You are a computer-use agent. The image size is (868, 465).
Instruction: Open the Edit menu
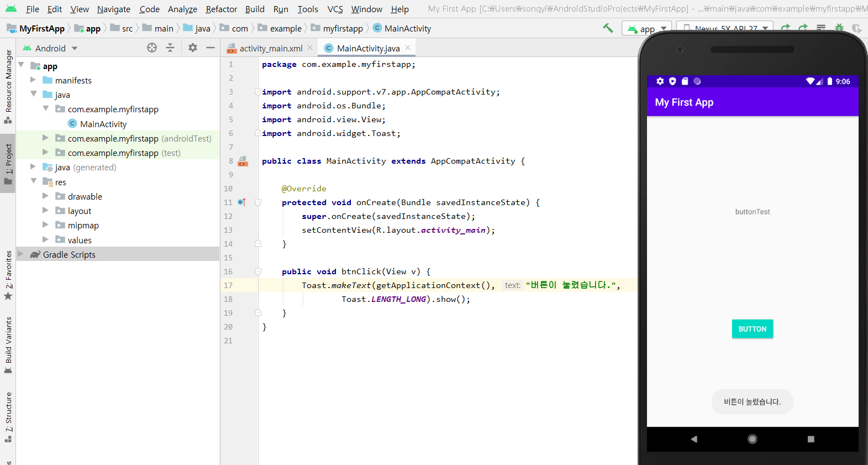(x=55, y=9)
